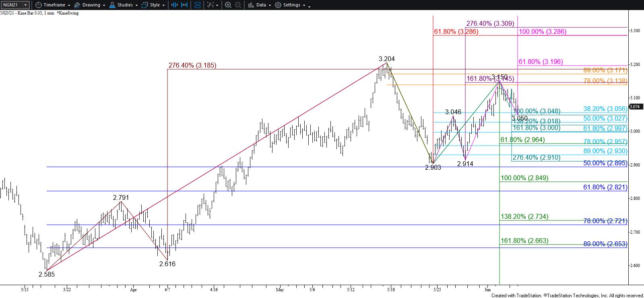644x298 pixels.
Task: Click the current price 3.074 marker
Action: pyautogui.click(x=634, y=107)
